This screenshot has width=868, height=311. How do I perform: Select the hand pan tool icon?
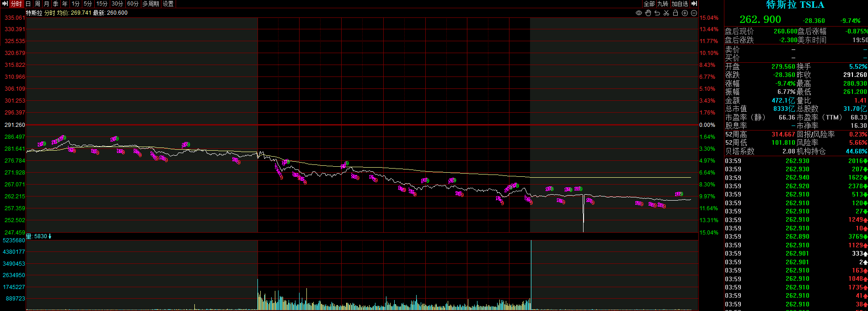point(648,13)
